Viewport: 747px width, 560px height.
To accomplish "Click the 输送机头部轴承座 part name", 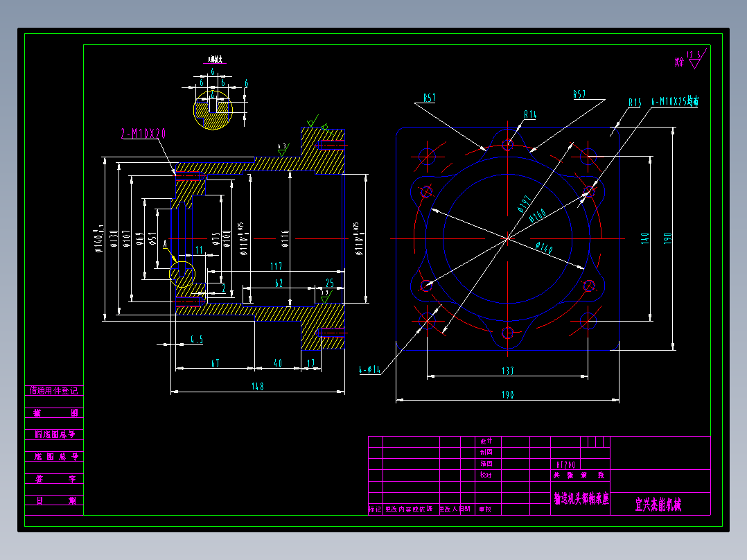I will 581,499.
